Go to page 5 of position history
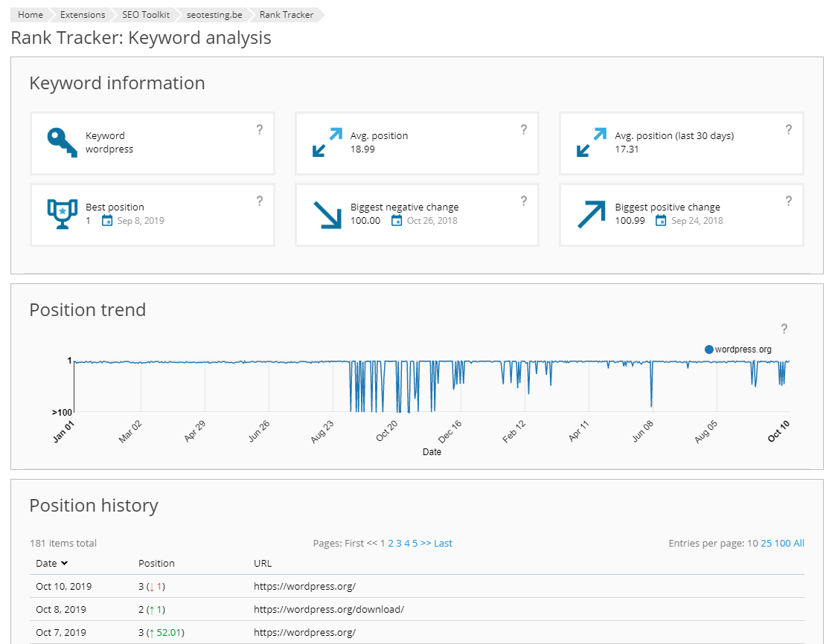The width and height of the screenshot is (832, 644). tap(415, 544)
